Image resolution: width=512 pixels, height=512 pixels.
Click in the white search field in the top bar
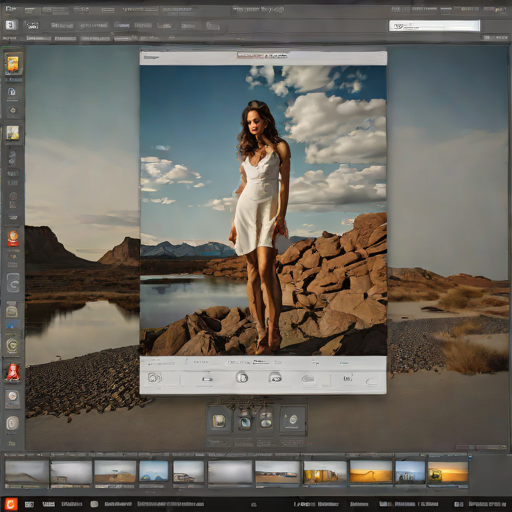[x=434, y=26]
